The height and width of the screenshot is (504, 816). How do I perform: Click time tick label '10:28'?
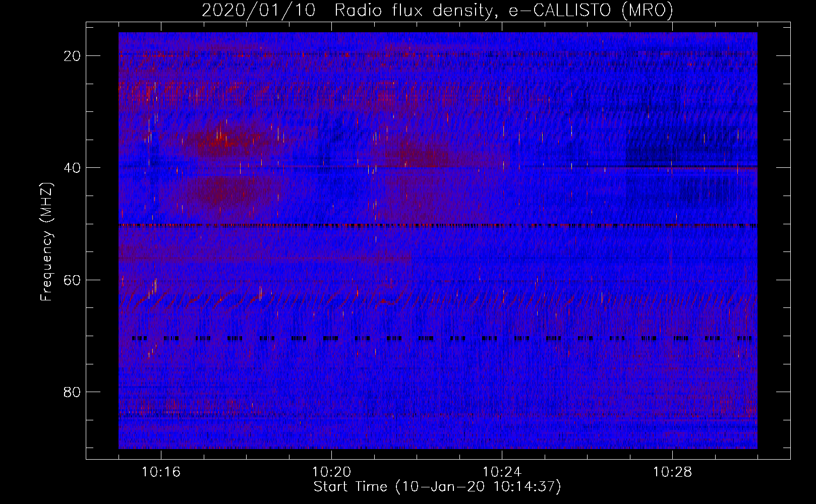tap(672, 472)
